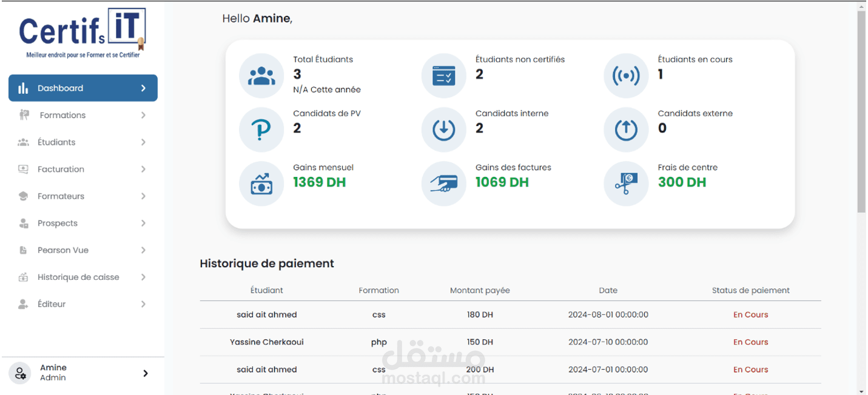Click the Dashboard bar-chart icon
Image resolution: width=868 pixels, height=395 pixels.
coord(23,88)
